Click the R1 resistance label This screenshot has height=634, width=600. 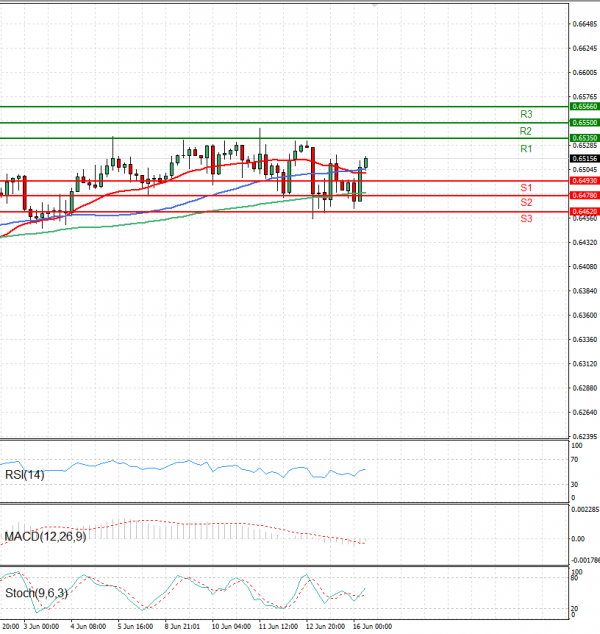click(x=526, y=149)
